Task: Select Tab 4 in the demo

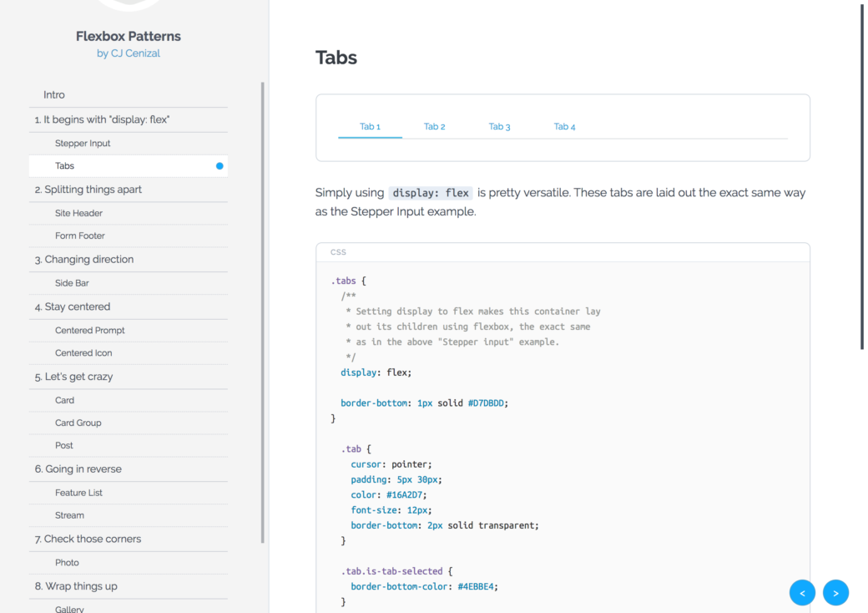Action: pos(564,126)
